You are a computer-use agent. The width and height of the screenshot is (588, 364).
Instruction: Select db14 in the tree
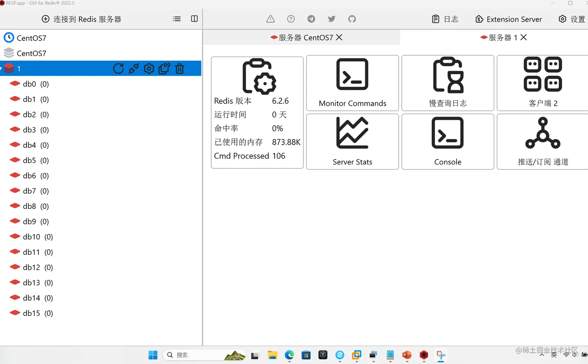pyautogui.click(x=31, y=298)
